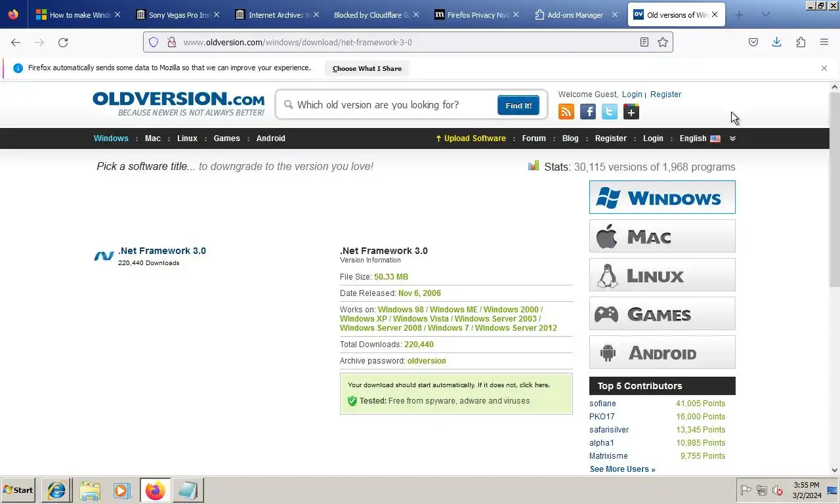The image size is (840, 504).
Task: Dismiss the Mozilla data notification bar
Action: point(824,68)
